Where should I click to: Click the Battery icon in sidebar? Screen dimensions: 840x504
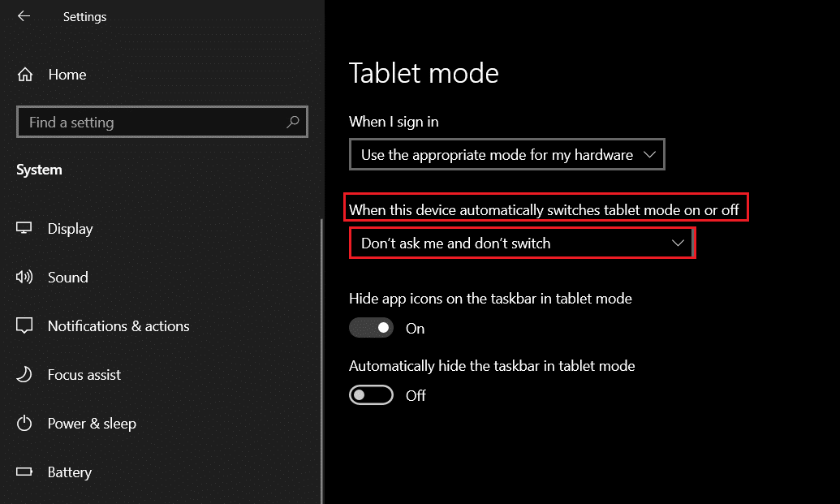click(24, 472)
